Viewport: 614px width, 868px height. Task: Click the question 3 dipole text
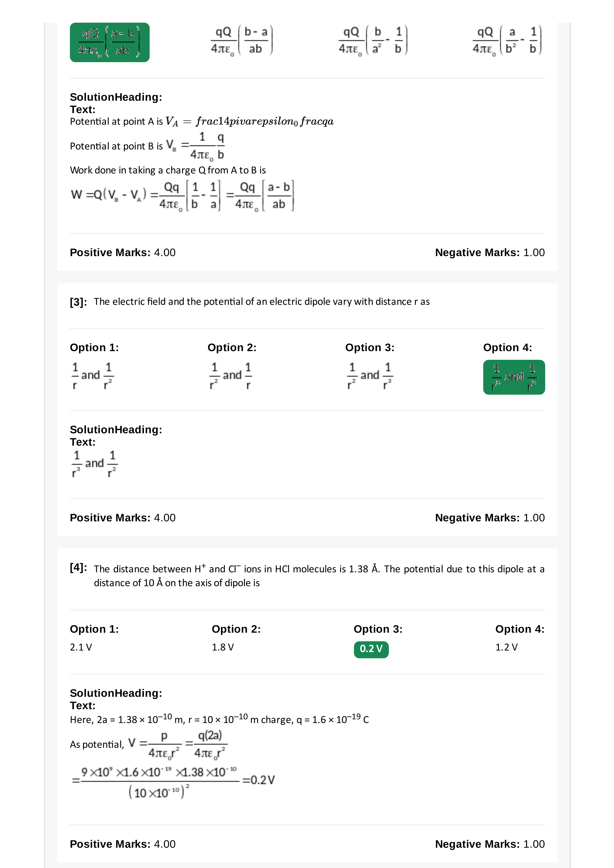pyautogui.click(x=262, y=302)
